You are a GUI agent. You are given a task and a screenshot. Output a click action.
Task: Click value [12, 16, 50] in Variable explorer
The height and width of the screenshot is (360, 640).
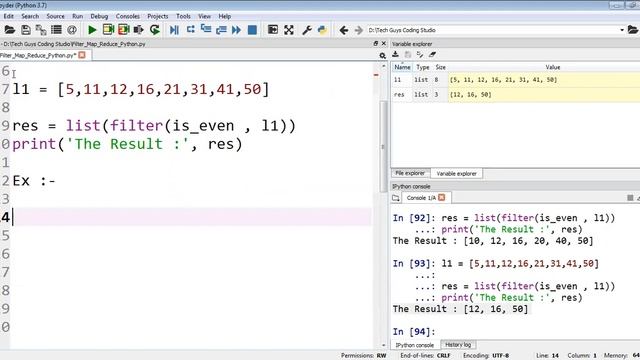(471, 95)
